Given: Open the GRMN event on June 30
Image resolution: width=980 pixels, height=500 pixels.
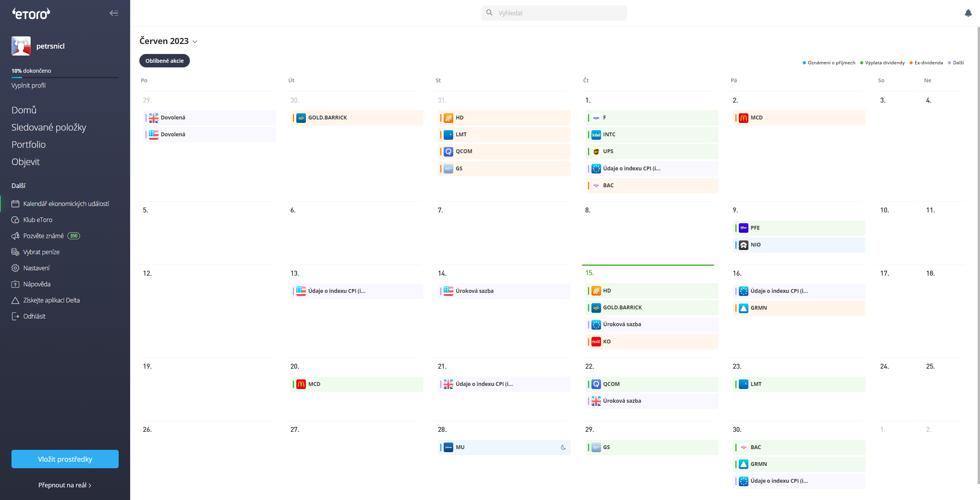Looking at the screenshot, I should pyautogui.click(x=799, y=464).
